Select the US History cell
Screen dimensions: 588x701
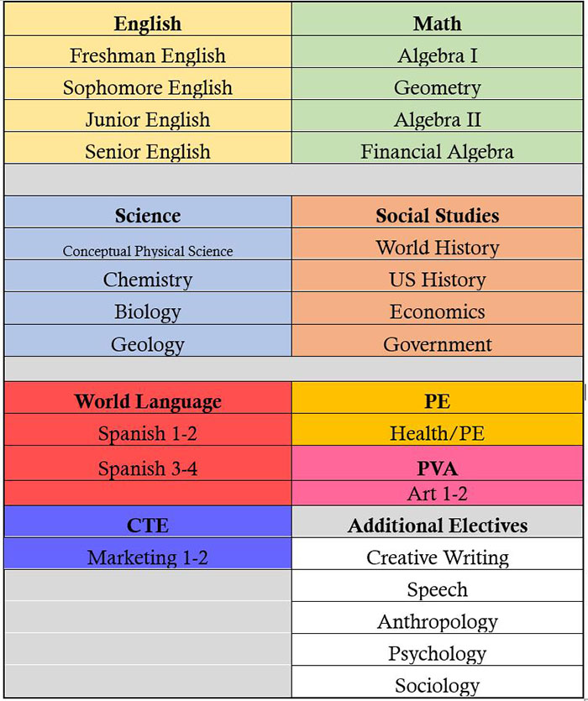437,276
